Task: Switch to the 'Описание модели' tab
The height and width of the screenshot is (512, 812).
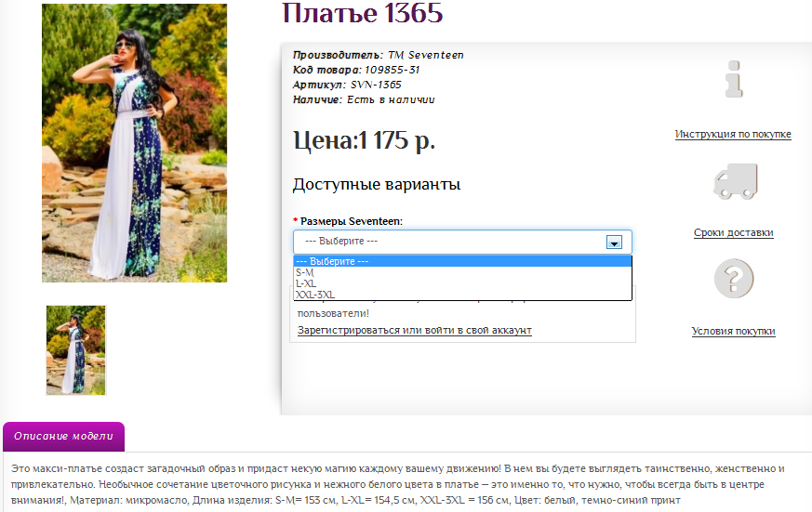Action: click(63, 436)
